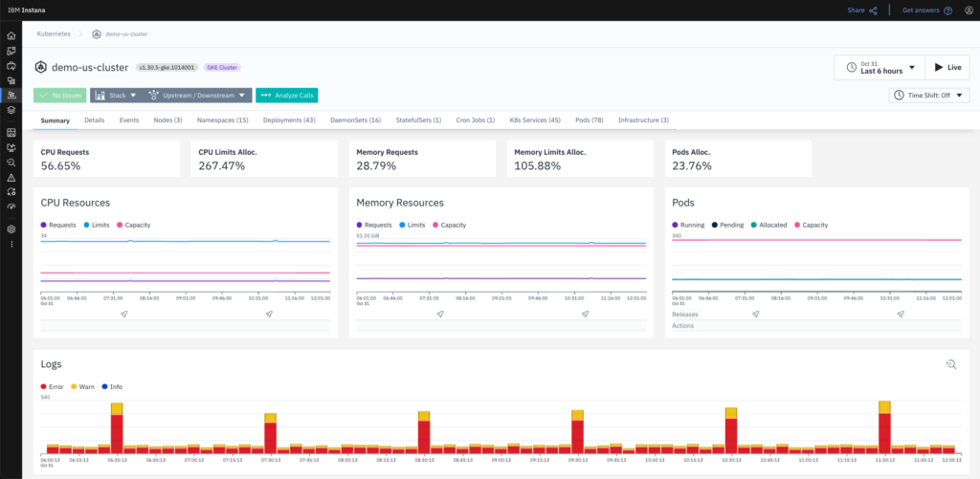This screenshot has width=980, height=479.
Task: Open the Infrastructure (3) tab
Action: pos(643,120)
